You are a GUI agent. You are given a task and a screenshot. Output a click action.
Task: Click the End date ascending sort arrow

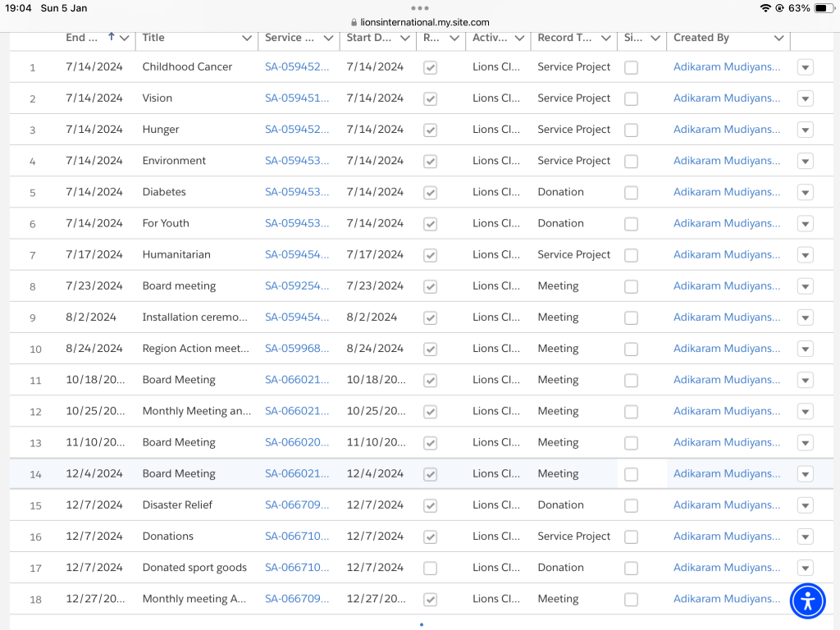click(x=111, y=36)
